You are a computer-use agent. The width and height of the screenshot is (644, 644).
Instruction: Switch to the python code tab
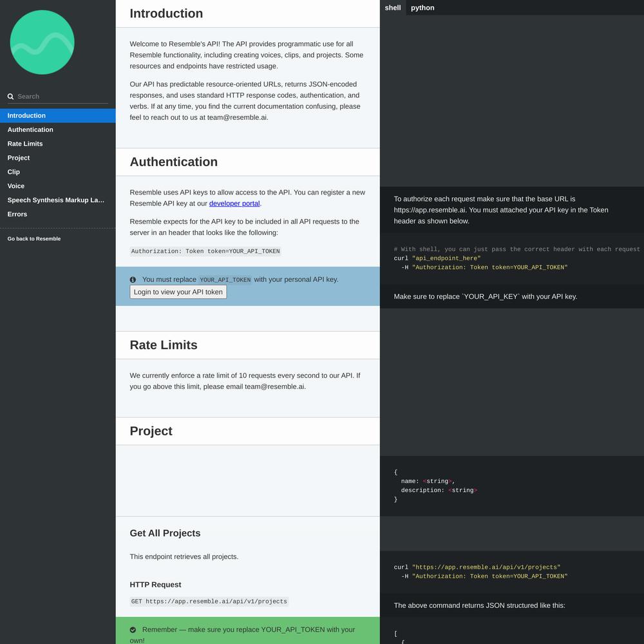422,8
